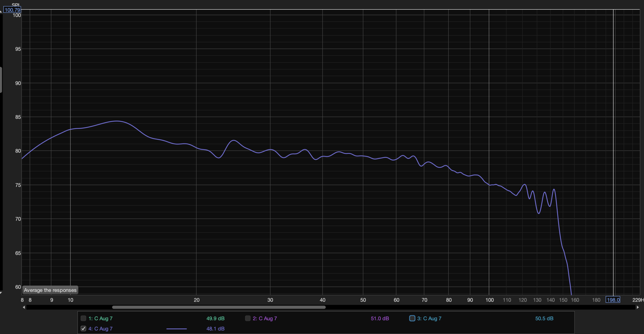The image size is (644, 334).
Task: Tick the checkbox for trace 2: C Aug 7
Action: [248, 318]
